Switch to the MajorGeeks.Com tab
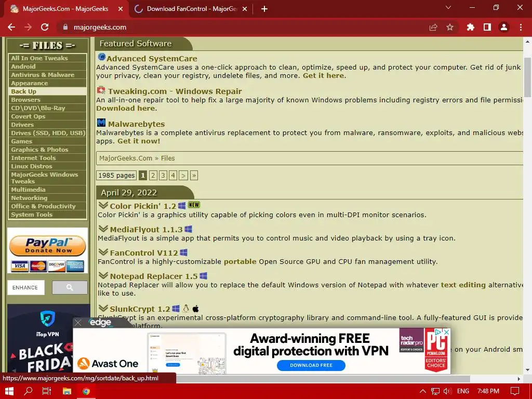 pyautogui.click(x=65, y=9)
